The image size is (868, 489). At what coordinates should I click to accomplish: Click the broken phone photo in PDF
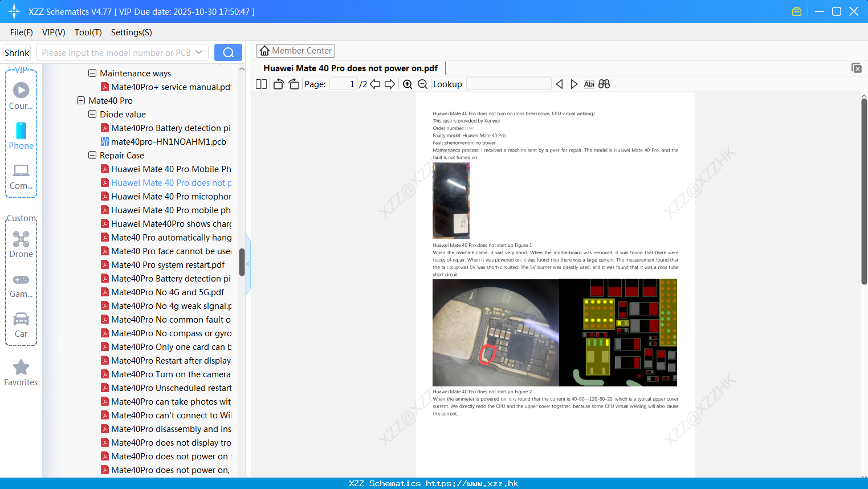tap(451, 200)
